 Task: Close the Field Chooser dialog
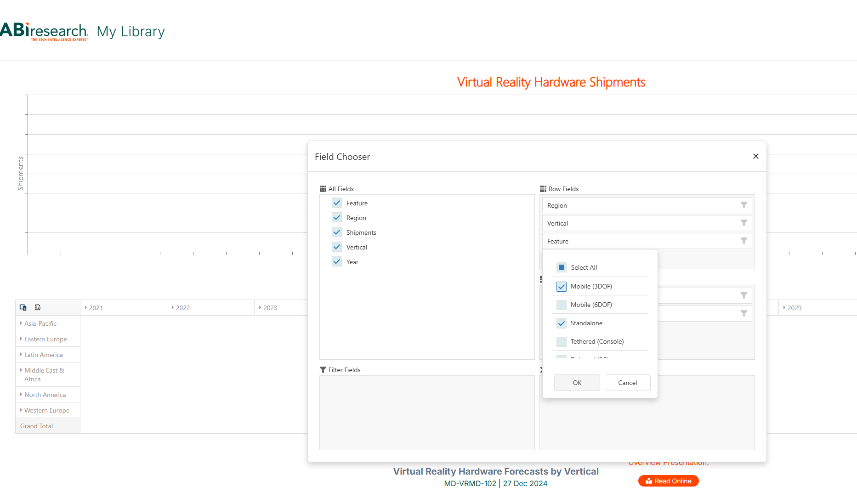pyautogui.click(x=755, y=156)
